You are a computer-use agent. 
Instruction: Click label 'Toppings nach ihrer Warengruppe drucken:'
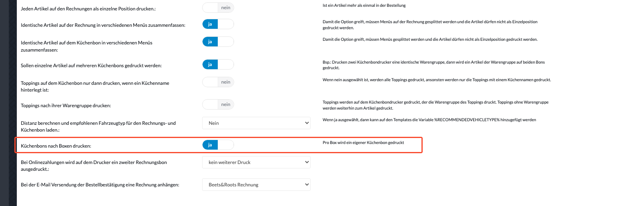click(66, 106)
